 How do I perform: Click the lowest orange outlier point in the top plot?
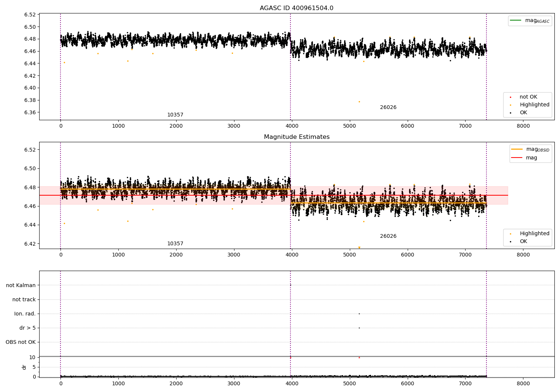(359, 102)
